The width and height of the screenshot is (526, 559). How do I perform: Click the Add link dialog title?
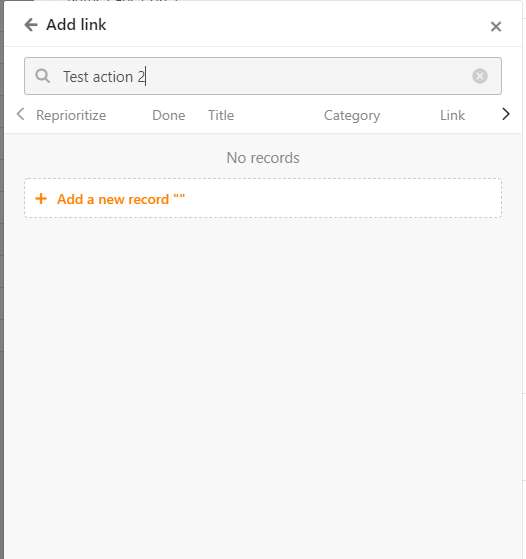[x=76, y=25]
